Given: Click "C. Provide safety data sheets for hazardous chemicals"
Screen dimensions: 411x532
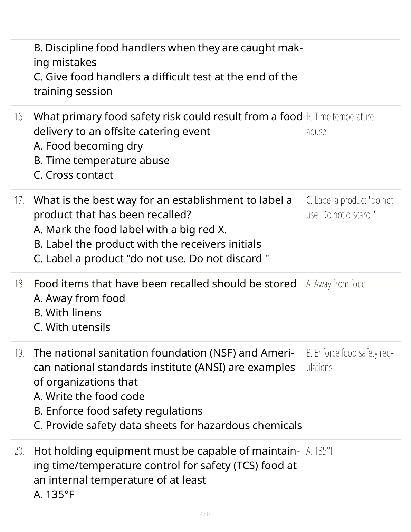Looking at the screenshot, I should (168, 426).
